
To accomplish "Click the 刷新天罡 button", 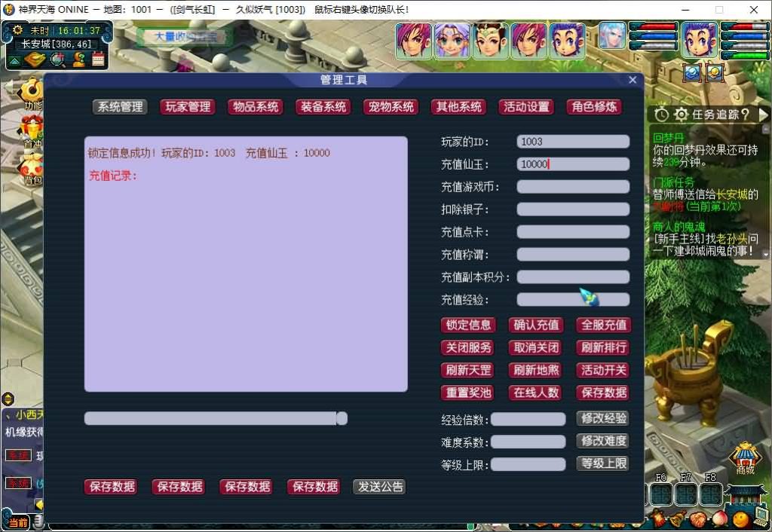I will (468, 370).
